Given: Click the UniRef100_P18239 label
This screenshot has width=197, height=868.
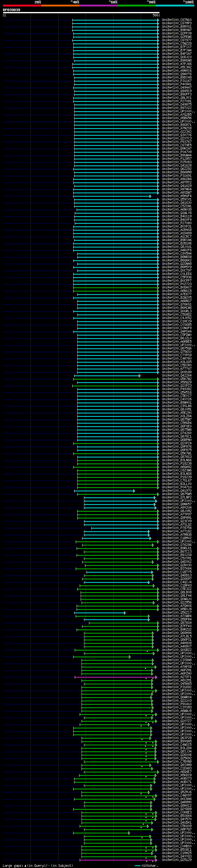Looking at the screenshot, I should tap(176, 477).
